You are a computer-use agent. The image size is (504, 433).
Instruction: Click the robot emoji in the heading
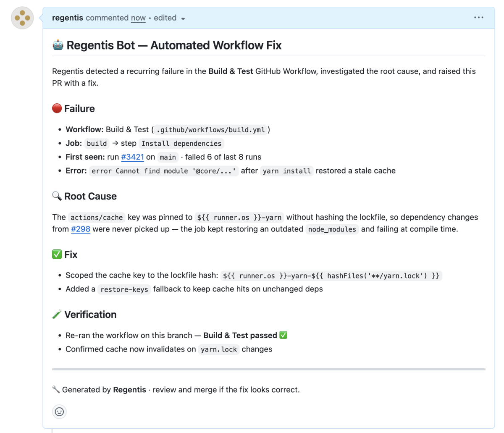(x=58, y=45)
